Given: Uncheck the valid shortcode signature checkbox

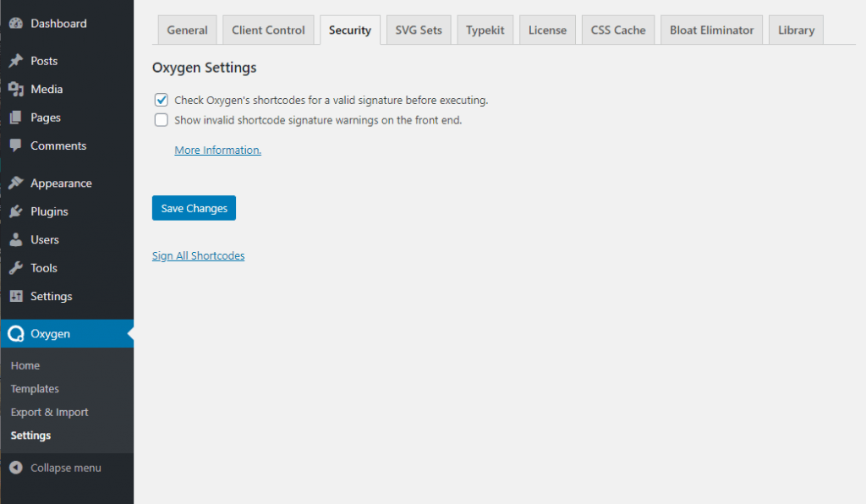Looking at the screenshot, I should (x=162, y=100).
